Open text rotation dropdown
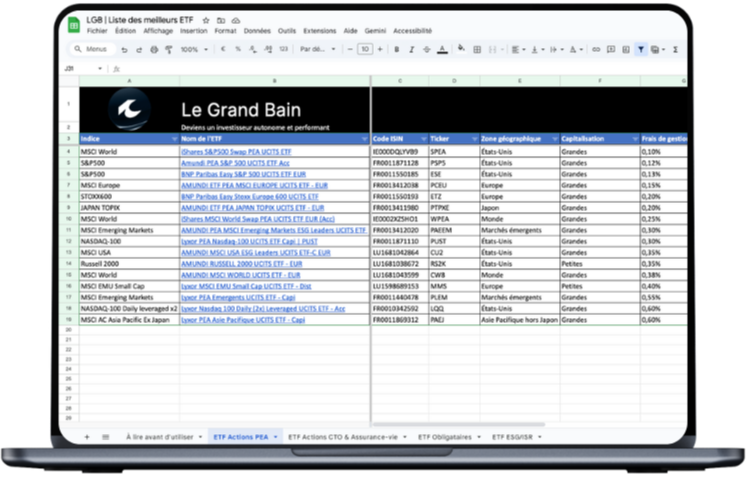747x477 pixels. tap(576, 49)
